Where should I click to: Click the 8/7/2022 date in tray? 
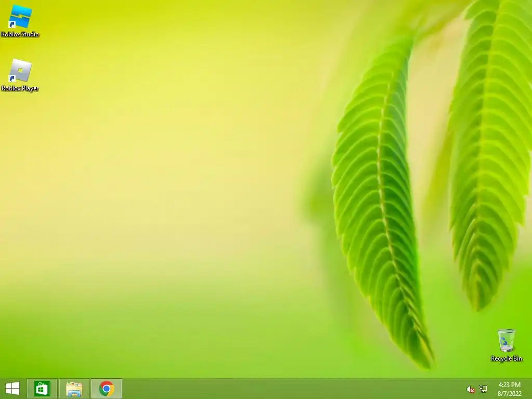[509, 394]
